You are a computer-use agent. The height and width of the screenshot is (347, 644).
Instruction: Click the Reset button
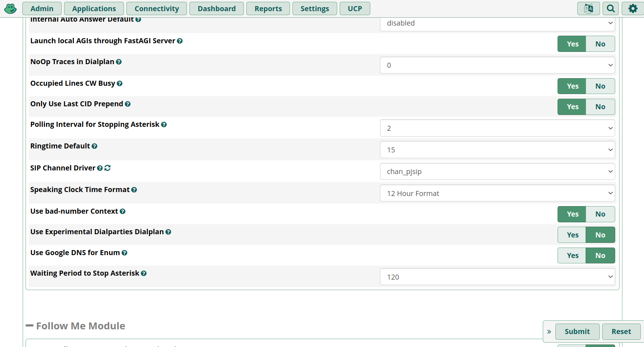tap(621, 332)
